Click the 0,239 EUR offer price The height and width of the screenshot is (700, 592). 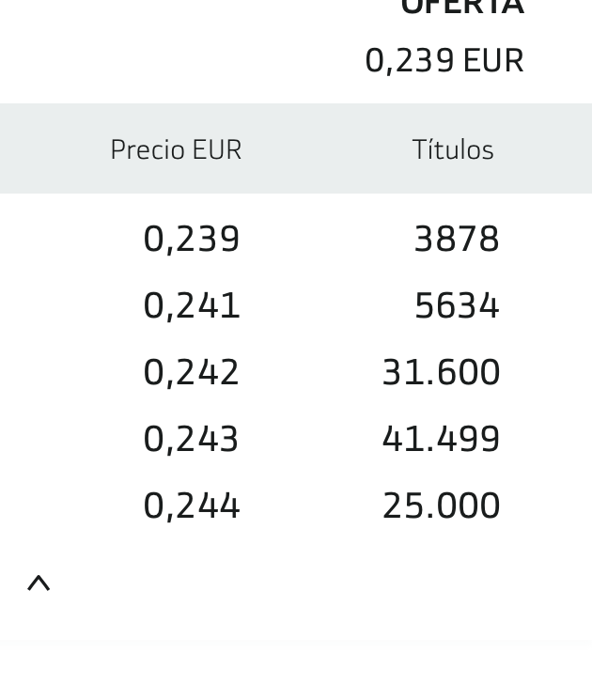click(444, 60)
